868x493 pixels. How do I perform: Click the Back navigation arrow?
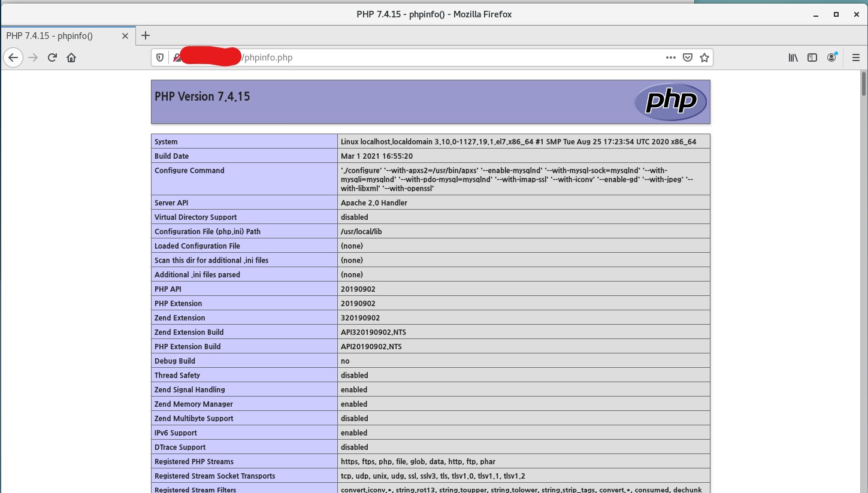coord(13,58)
